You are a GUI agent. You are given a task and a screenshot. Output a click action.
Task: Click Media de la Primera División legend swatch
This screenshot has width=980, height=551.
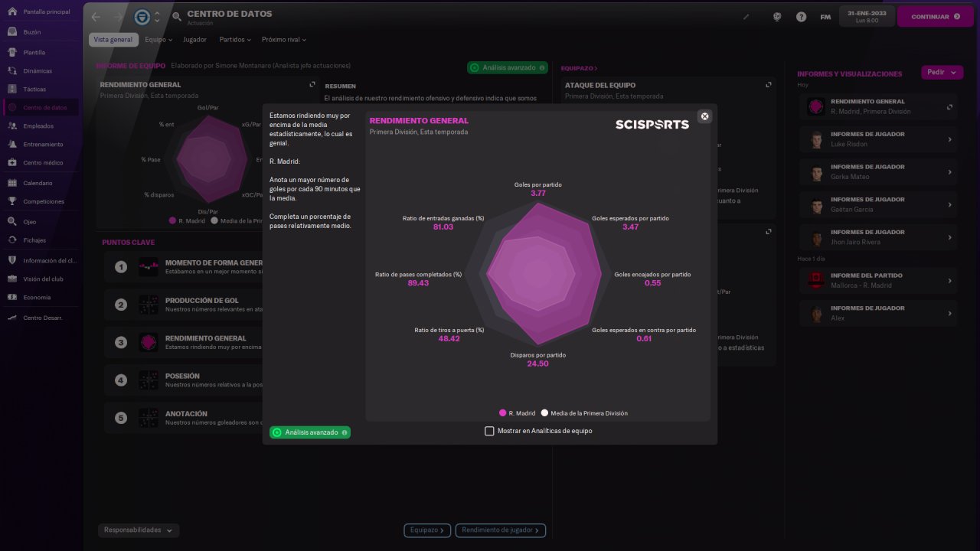point(544,412)
